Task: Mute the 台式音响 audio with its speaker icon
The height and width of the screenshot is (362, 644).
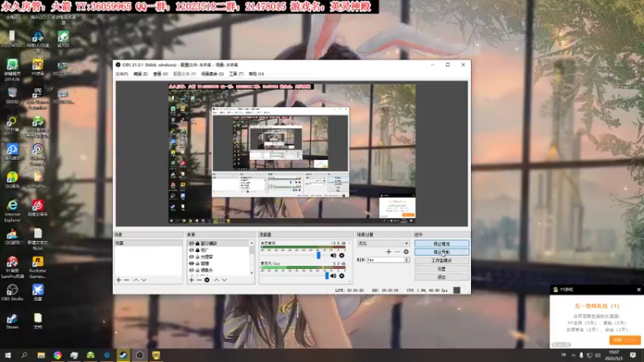Action: pos(333,255)
